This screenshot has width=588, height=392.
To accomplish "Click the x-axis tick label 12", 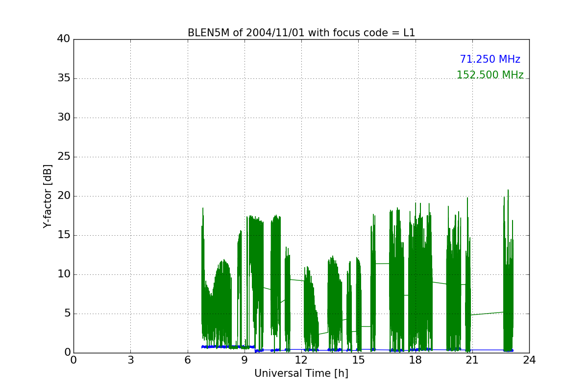I will coord(301,360).
